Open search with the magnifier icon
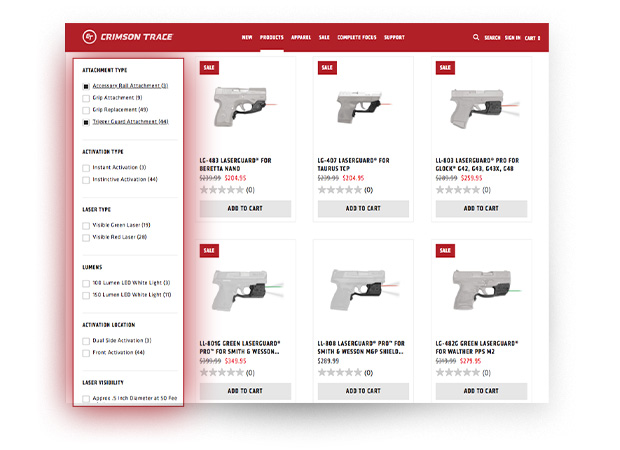 pyautogui.click(x=476, y=37)
